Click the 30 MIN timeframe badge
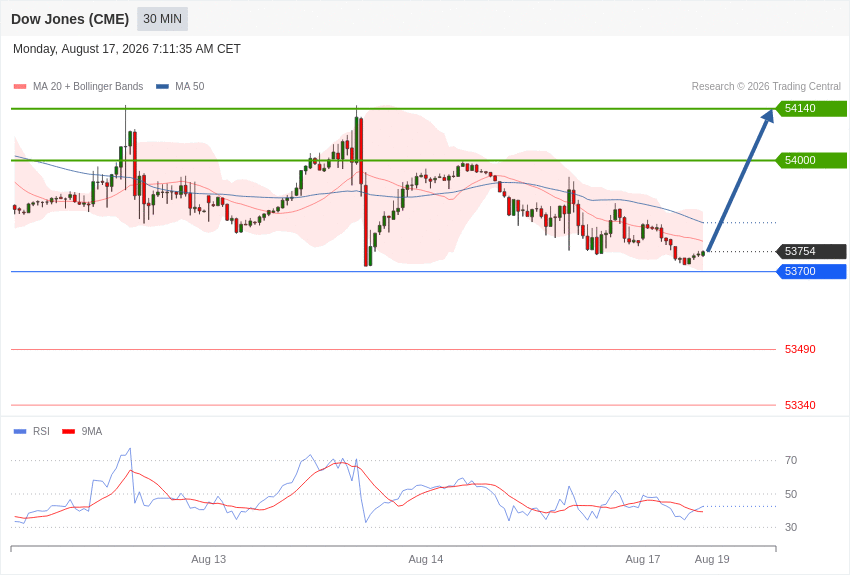 pos(163,19)
